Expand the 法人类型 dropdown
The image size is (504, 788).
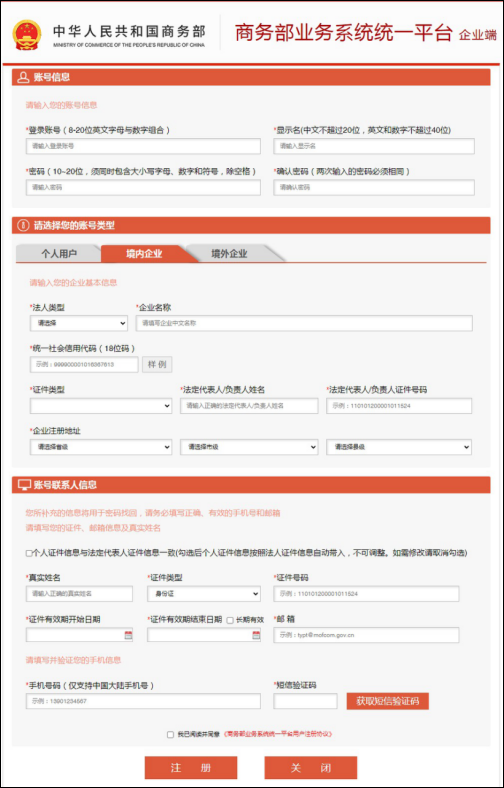click(79, 323)
